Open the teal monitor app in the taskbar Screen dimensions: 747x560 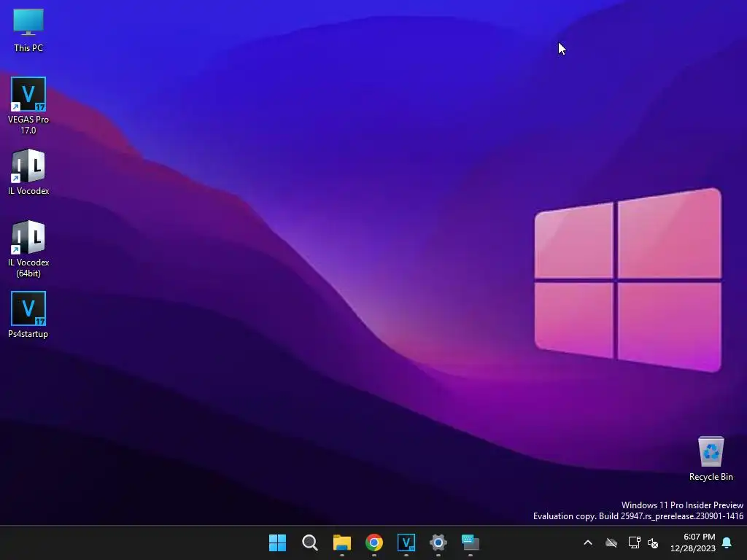click(471, 542)
